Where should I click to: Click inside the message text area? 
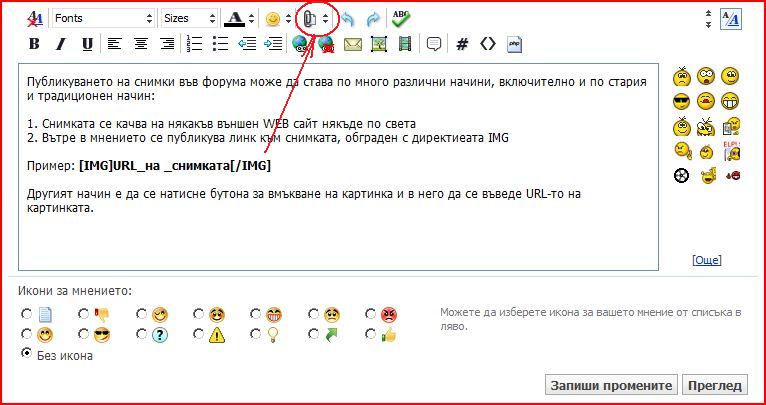coord(338,230)
